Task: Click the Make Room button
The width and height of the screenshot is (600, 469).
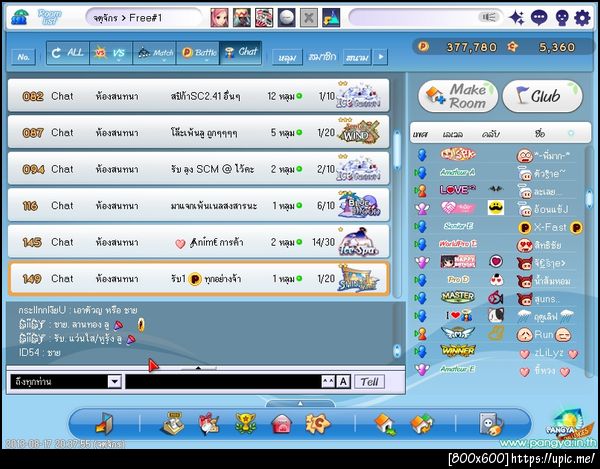Action: [x=458, y=96]
